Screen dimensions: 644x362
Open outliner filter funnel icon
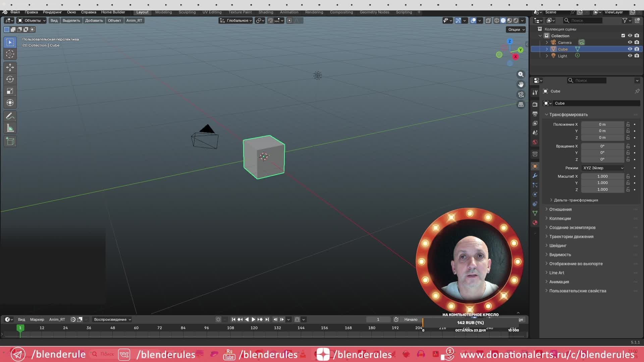[x=625, y=20]
